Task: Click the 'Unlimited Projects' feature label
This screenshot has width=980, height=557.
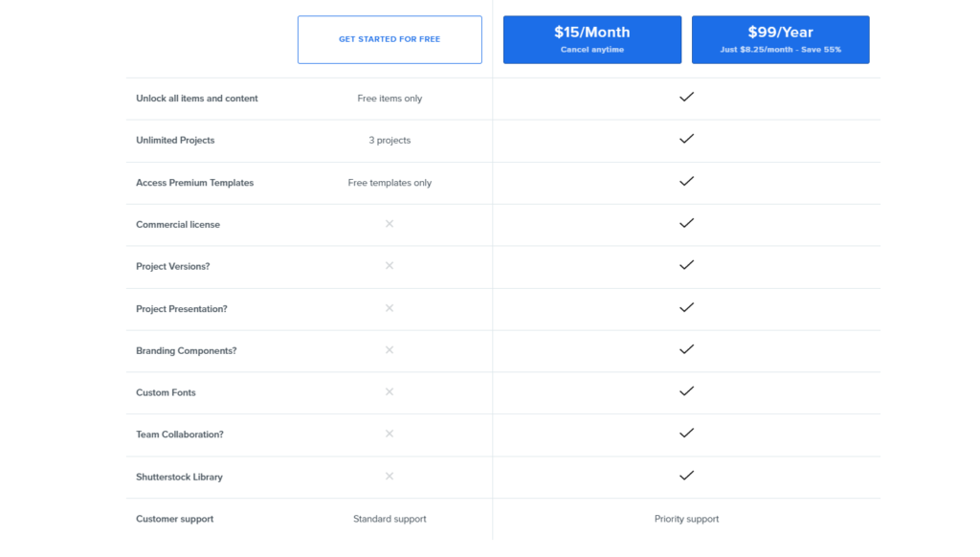Action: tap(175, 140)
